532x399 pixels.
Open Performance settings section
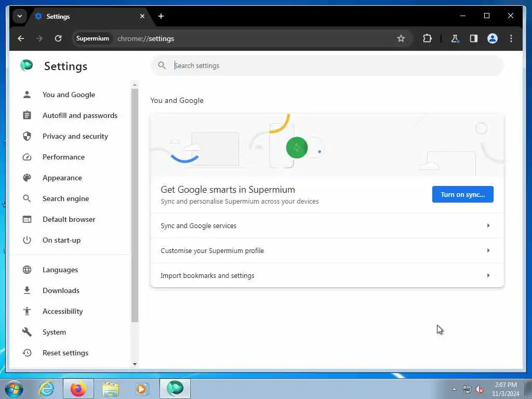(x=63, y=157)
